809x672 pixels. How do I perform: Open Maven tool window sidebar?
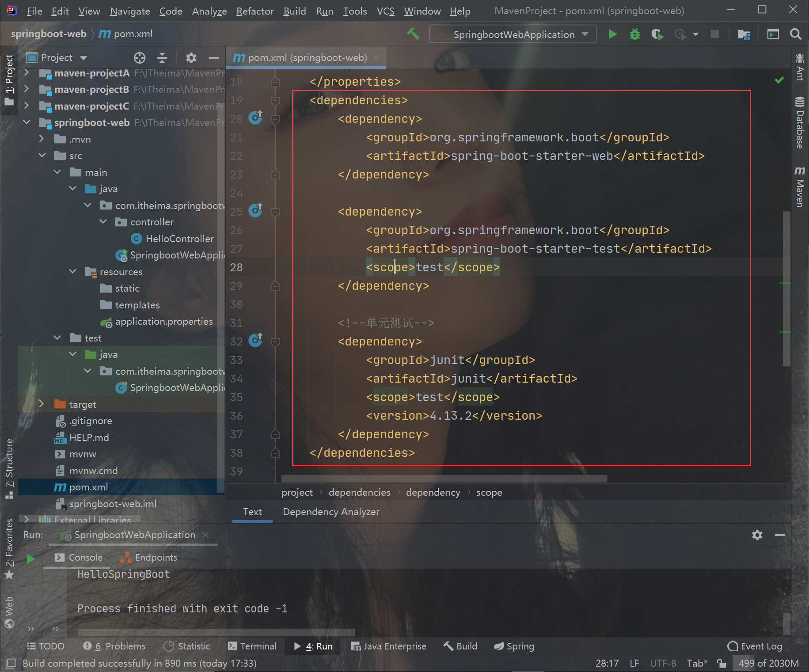tap(800, 186)
